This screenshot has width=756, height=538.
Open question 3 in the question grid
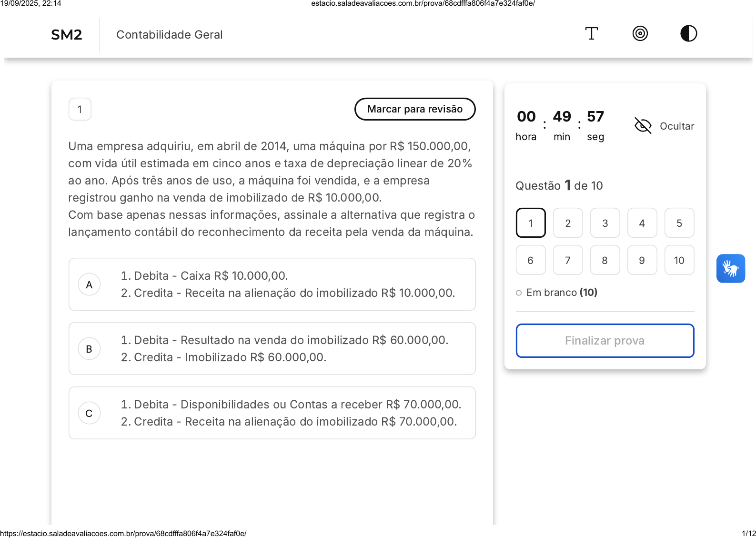point(605,223)
